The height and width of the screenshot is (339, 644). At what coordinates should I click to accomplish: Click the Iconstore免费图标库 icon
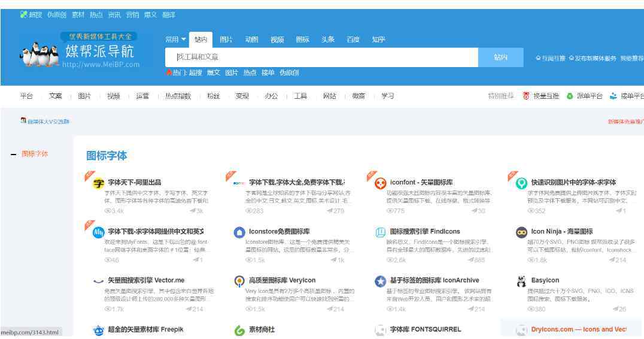[x=239, y=232]
